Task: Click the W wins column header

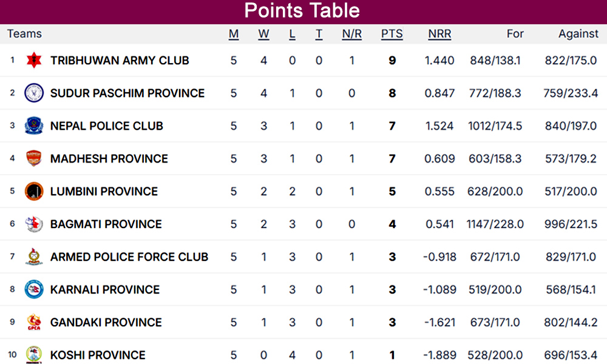Action: (263, 34)
